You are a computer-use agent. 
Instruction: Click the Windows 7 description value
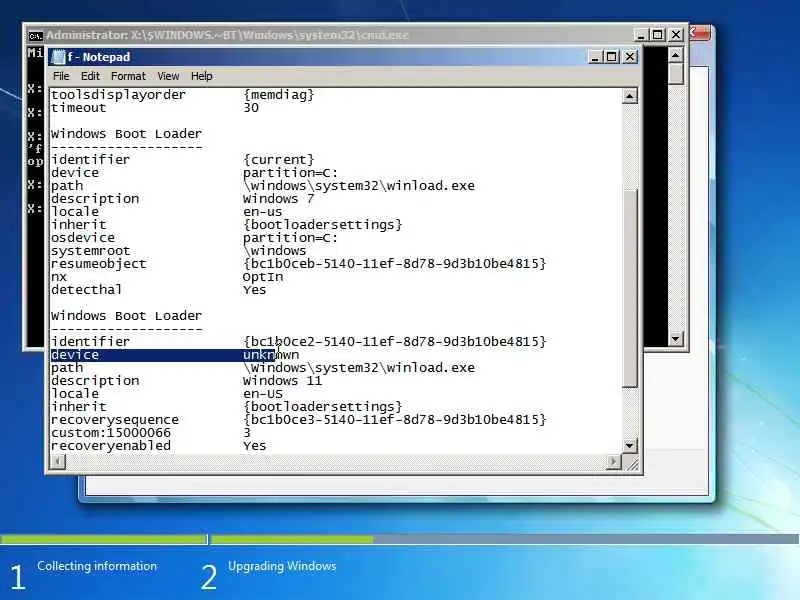[x=278, y=198]
